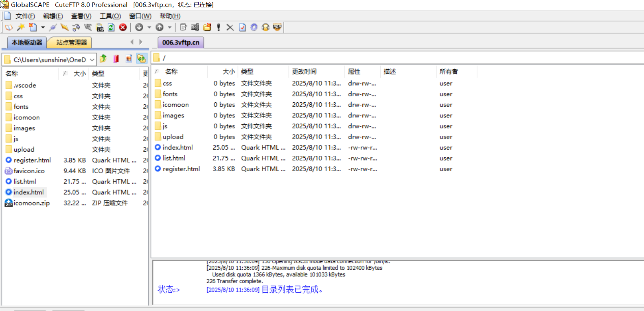Launch the Connection Wizard wand icon
Image resolution: width=644 pixels, height=311 pixels.
(x=20, y=27)
